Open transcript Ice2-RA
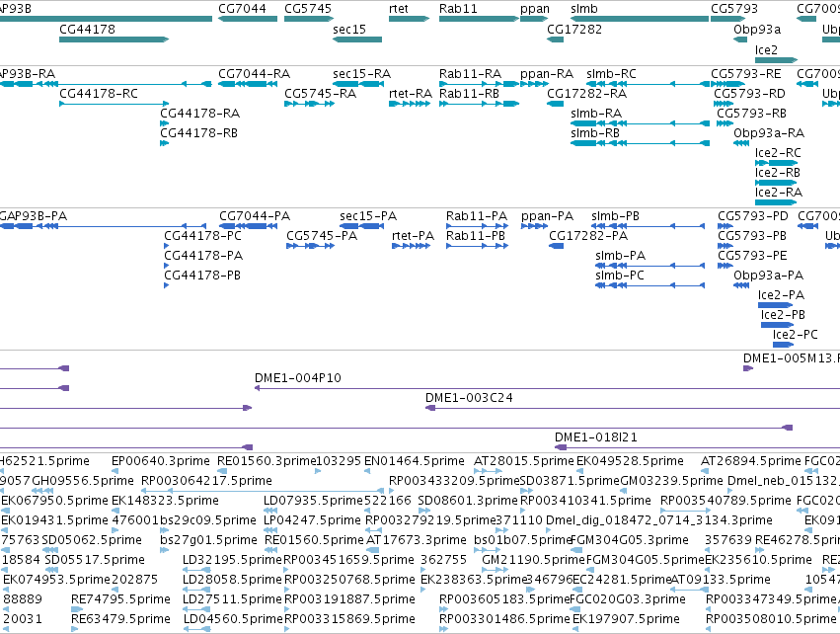This screenshot has height=634, width=840. pyautogui.click(x=779, y=193)
